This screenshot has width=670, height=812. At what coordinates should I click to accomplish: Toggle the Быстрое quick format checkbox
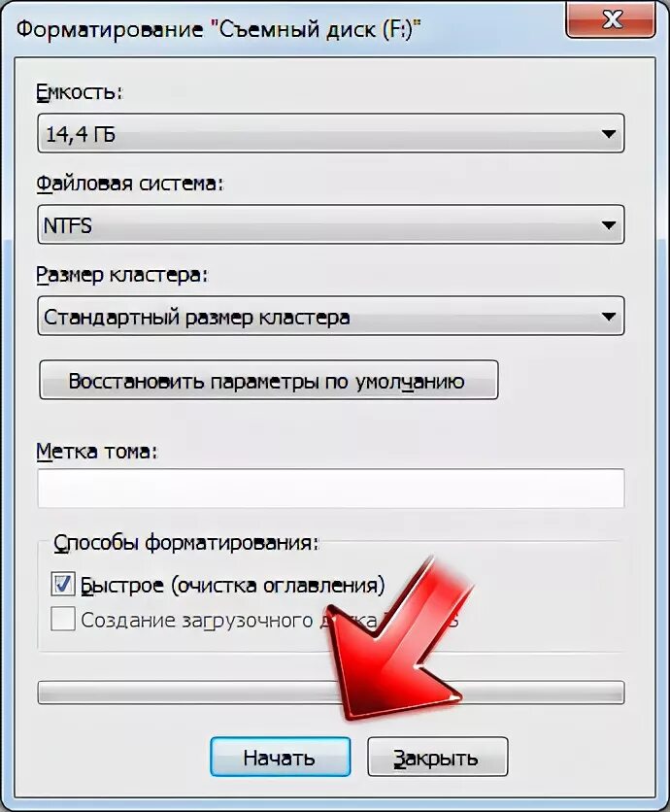click(x=63, y=585)
